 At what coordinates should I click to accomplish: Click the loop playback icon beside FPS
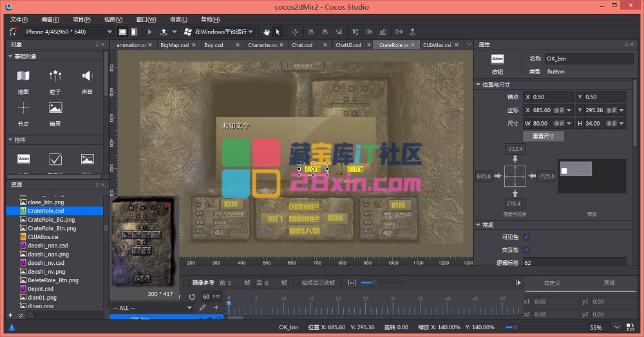192,296
